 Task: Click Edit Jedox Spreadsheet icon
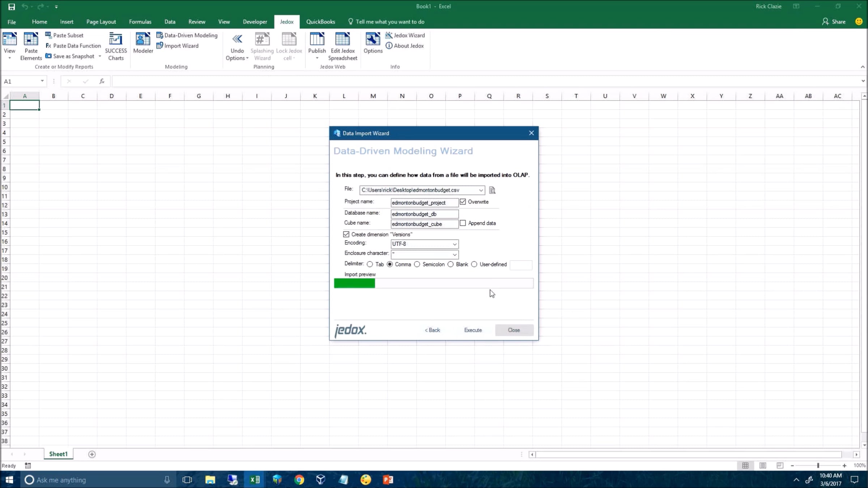pos(342,46)
